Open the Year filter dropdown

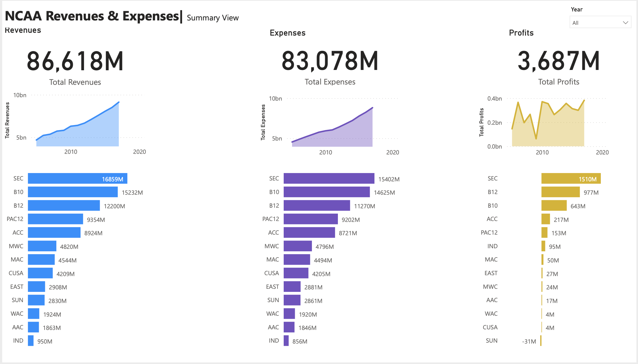[x=600, y=22]
